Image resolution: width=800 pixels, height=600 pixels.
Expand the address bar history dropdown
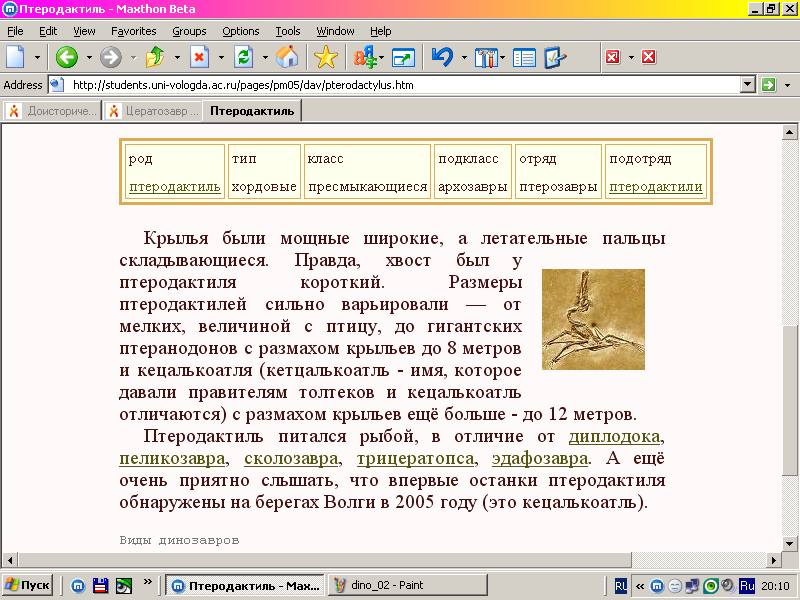click(746, 85)
